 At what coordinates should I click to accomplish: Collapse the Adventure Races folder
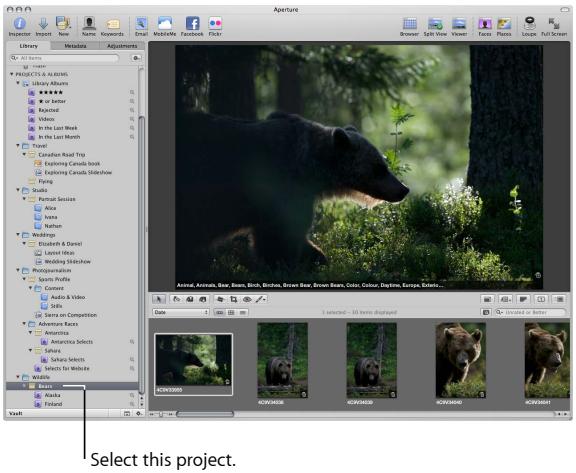[24, 324]
